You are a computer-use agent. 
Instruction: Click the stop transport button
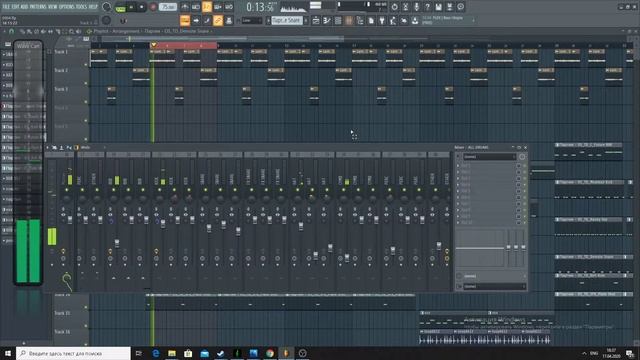(x=142, y=7)
